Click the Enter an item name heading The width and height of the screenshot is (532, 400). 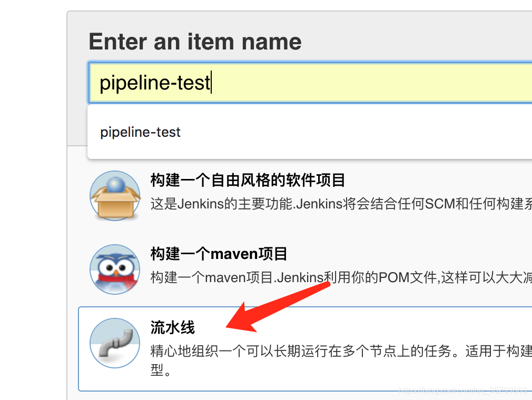tap(195, 42)
